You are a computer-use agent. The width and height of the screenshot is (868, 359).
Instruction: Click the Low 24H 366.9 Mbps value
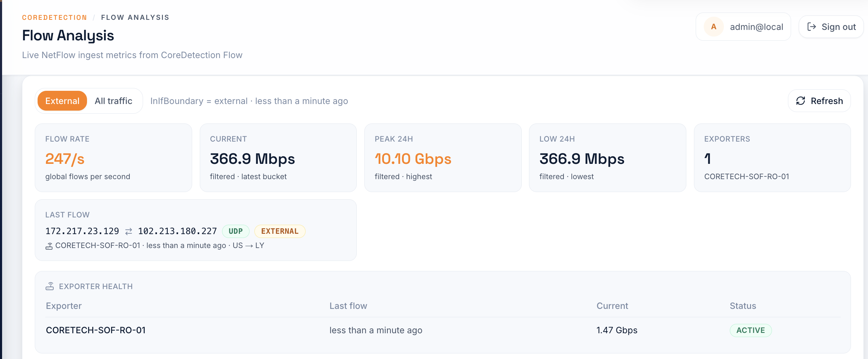[582, 159]
